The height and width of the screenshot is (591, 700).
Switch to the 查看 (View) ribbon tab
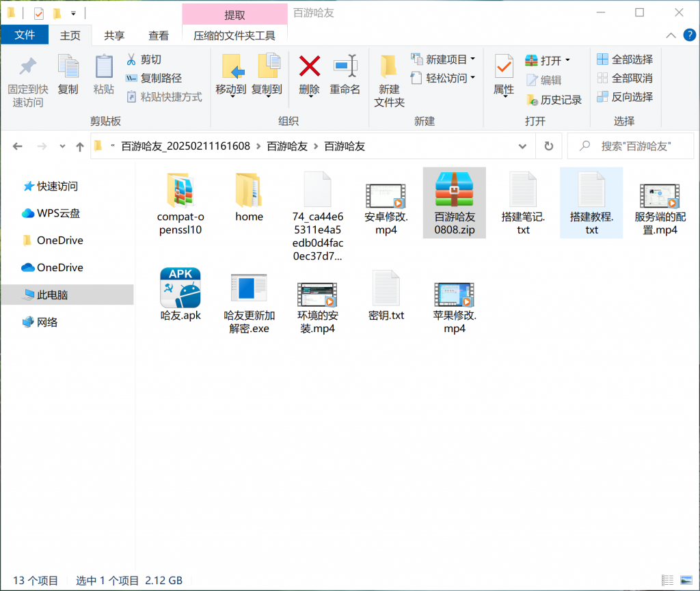coord(158,35)
